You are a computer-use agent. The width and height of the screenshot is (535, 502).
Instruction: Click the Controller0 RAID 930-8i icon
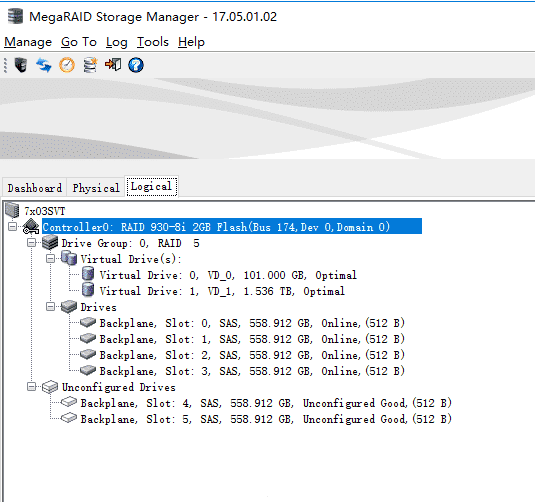[31, 227]
